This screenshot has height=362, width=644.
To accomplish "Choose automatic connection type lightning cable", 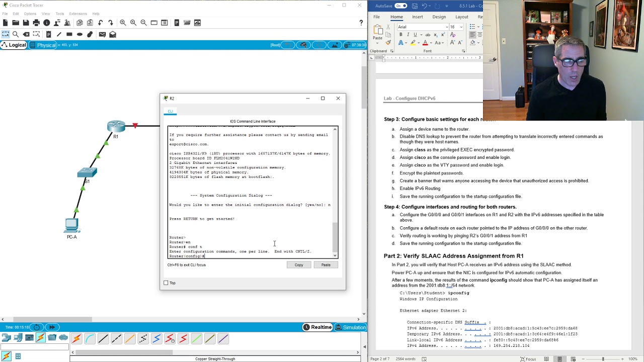I will tap(76, 338).
